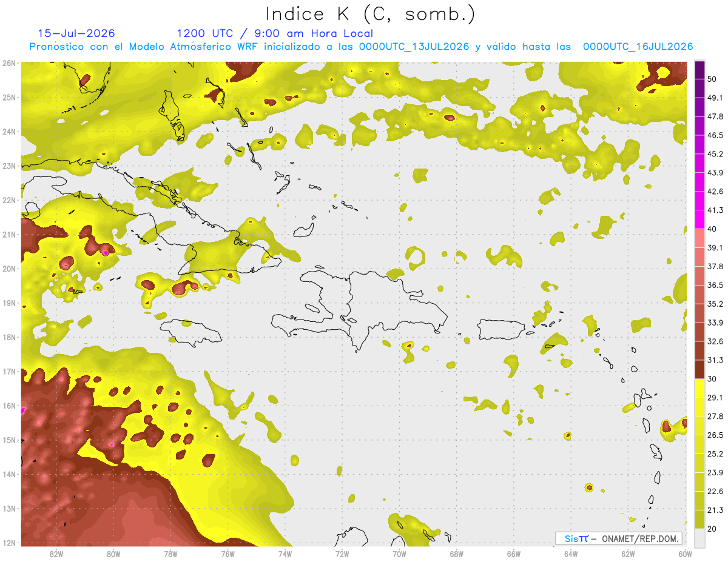Click the legend value 45.2
Viewport: 728px width, 562px height.
coord(715,154)
